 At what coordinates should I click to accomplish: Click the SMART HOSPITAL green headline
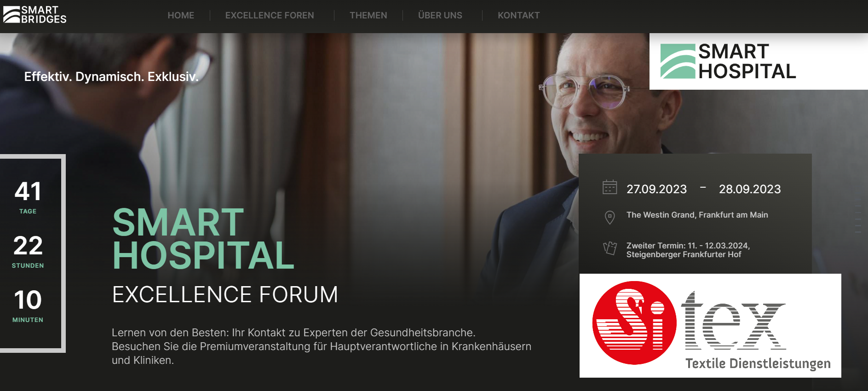[203, 239]
